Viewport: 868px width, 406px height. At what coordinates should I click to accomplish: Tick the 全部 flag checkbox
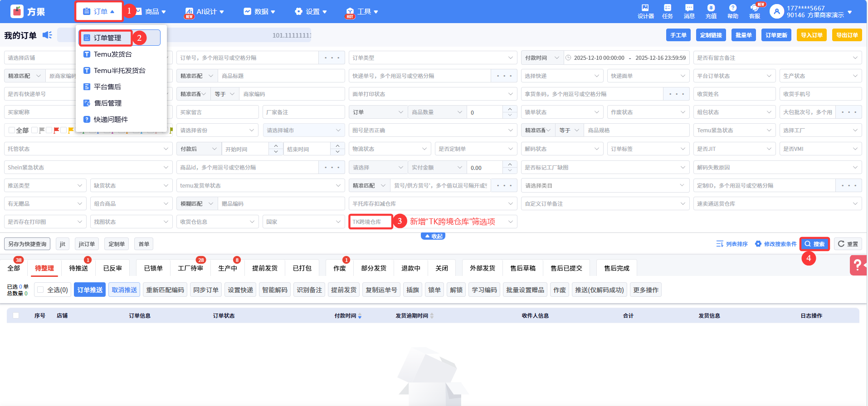[x=12, y=130]
